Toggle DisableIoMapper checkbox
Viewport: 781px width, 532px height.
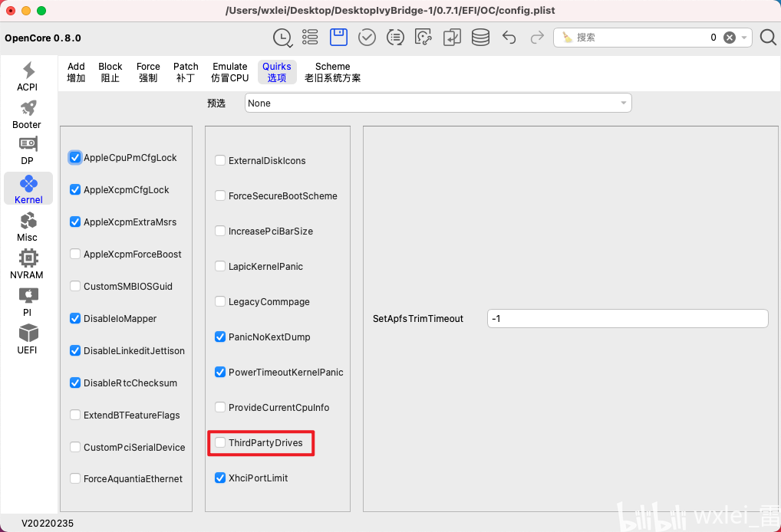coord(75,319)
